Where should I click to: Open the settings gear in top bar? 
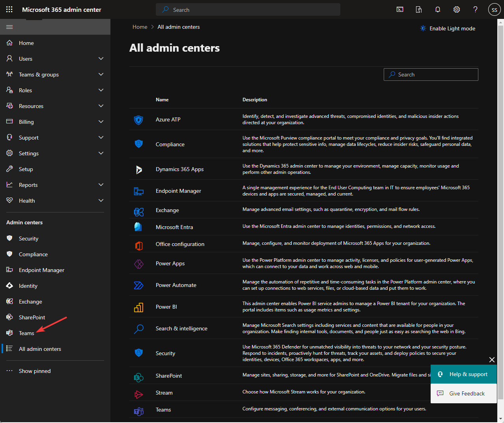pos(457,9)
